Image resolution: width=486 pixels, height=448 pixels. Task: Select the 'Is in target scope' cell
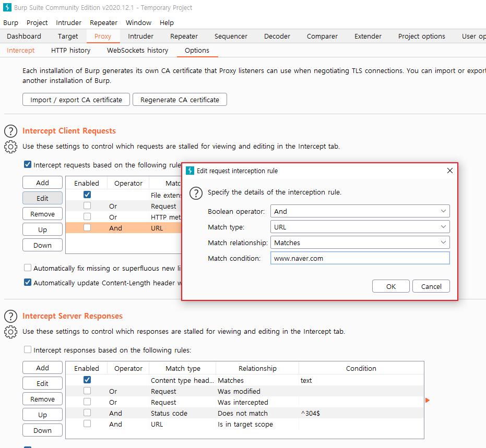point(257,424)
